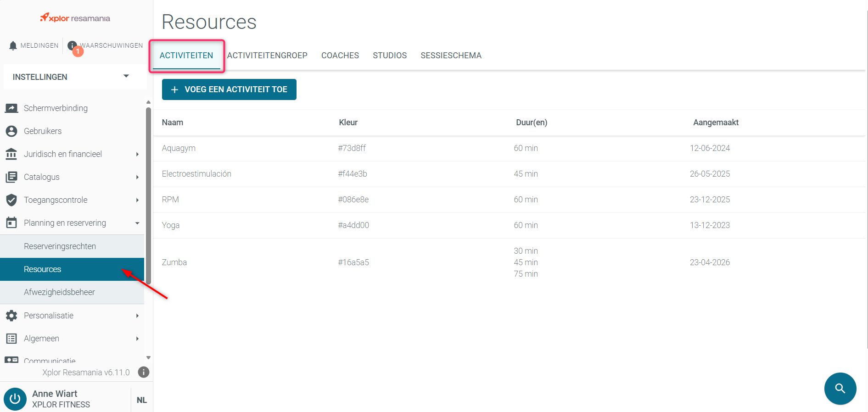The image size is (868, 412).
Task: Open the Electroestimulación activity row
Action: click(509, 174)
